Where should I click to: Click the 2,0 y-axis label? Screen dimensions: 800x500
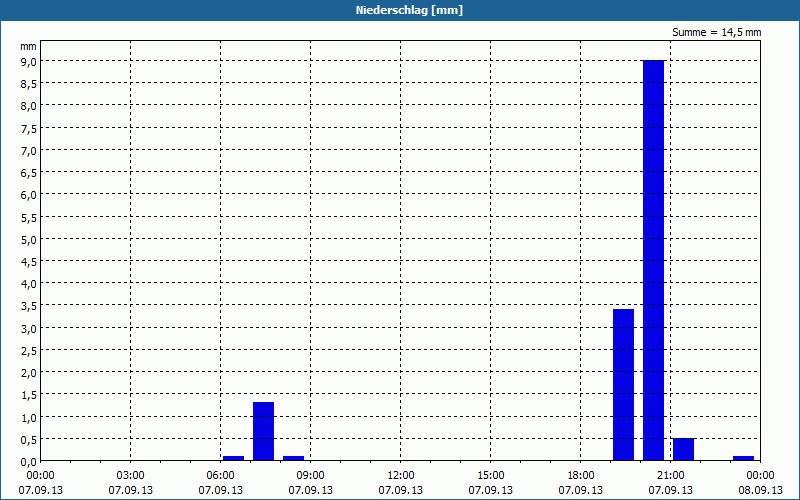28,373
